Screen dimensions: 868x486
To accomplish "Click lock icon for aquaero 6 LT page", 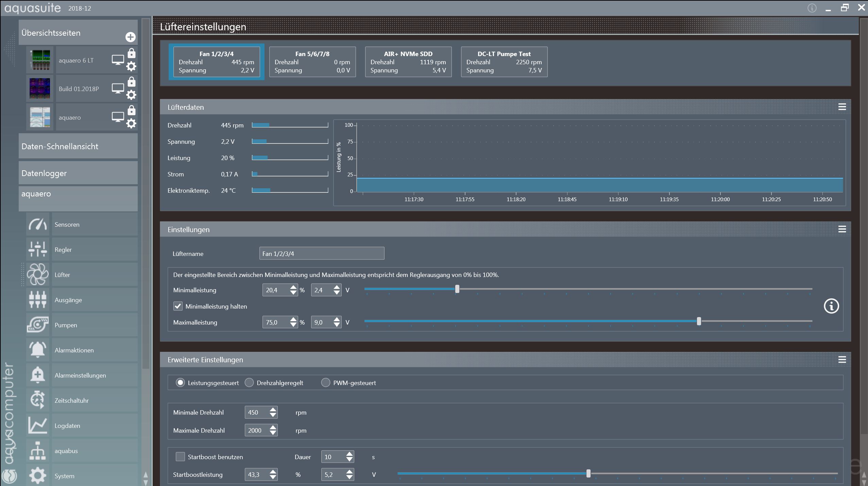I will point(132,53).
